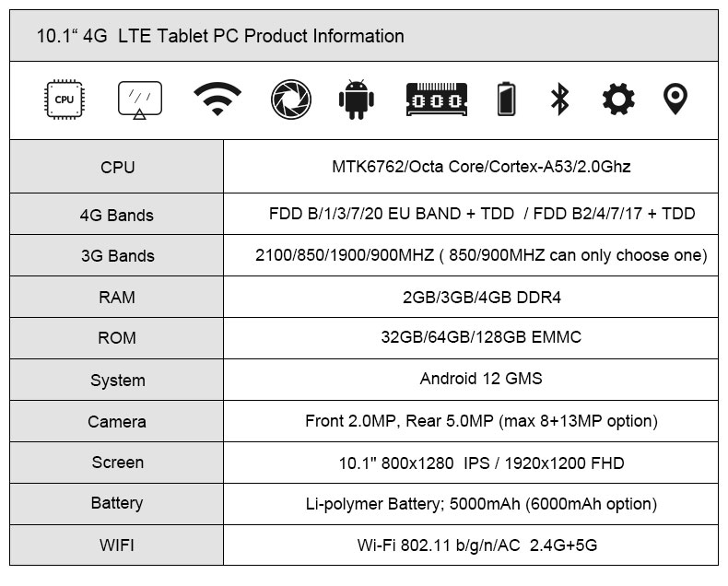Select the 2GB/3GB/4GB DDR4 value
The height and width of the screenshot is (586, 728).
(x=481, y=298)
